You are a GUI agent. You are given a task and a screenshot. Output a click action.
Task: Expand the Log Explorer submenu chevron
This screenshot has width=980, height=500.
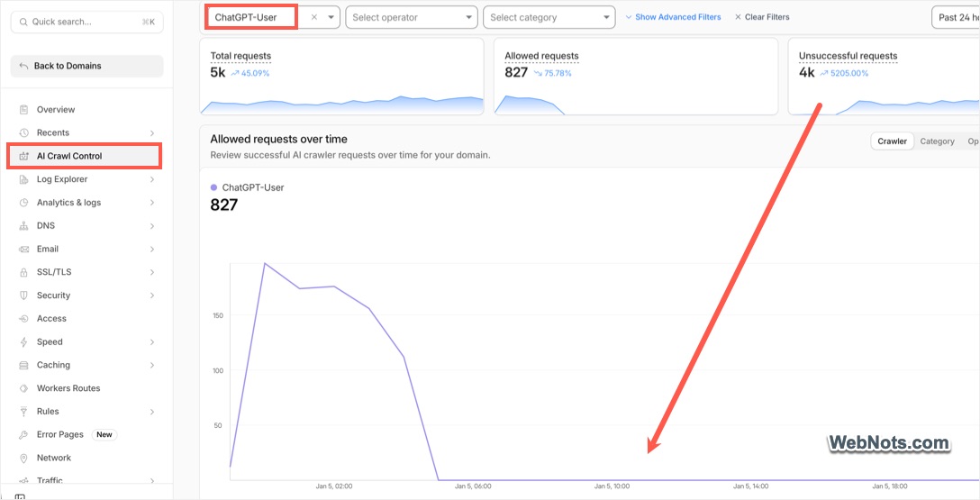point(152,179)
